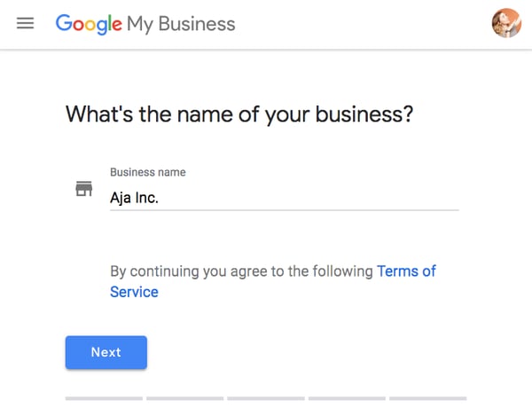
Task: Click the storefront icon beside Business name
Action: pyautogui.click(x=84, y=189)
